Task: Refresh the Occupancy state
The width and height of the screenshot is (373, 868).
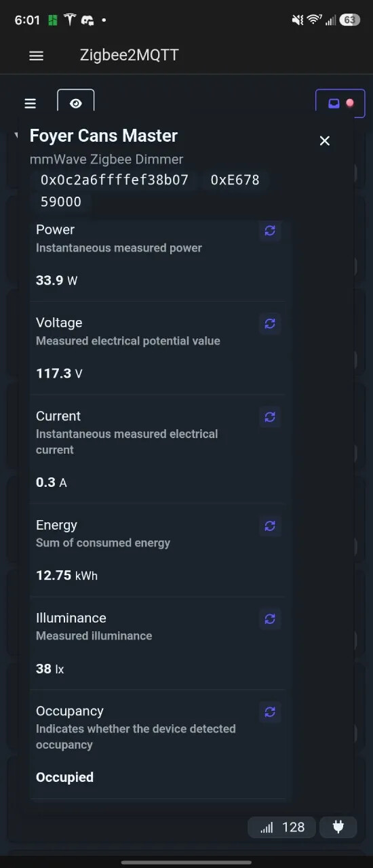Action: 270,712
